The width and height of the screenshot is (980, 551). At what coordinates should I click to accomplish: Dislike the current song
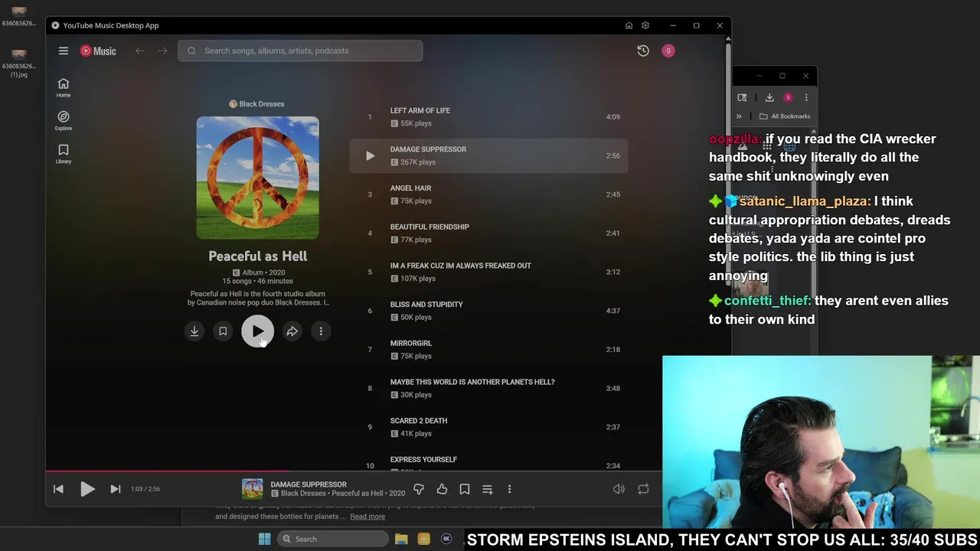pos(419,489)
